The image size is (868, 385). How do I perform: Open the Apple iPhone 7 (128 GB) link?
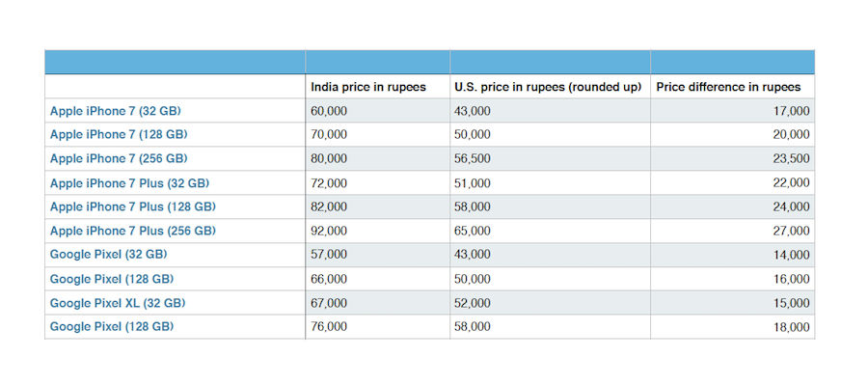coord(119,135)
